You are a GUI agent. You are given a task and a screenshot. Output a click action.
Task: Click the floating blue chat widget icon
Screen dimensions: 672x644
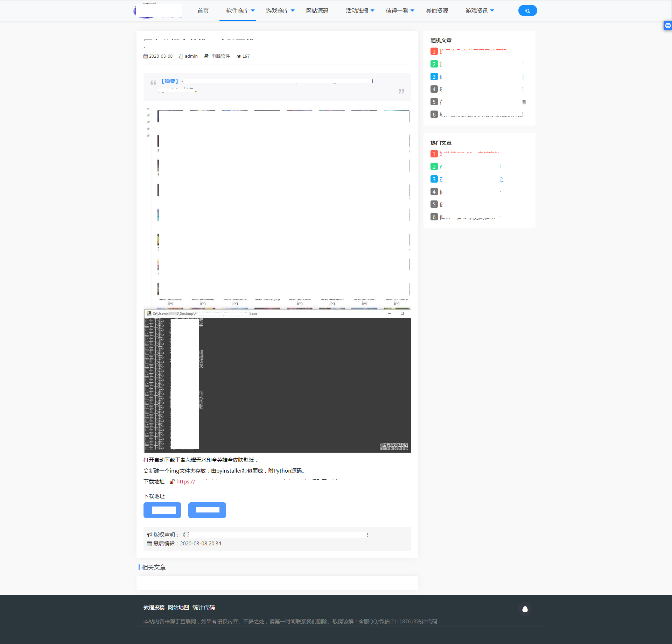point(667,26)
